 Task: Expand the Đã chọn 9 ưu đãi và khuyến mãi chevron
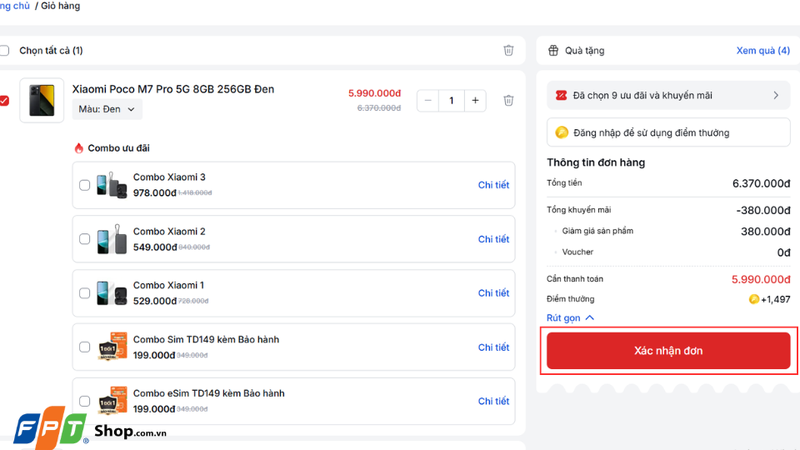[x=776, y=95]
